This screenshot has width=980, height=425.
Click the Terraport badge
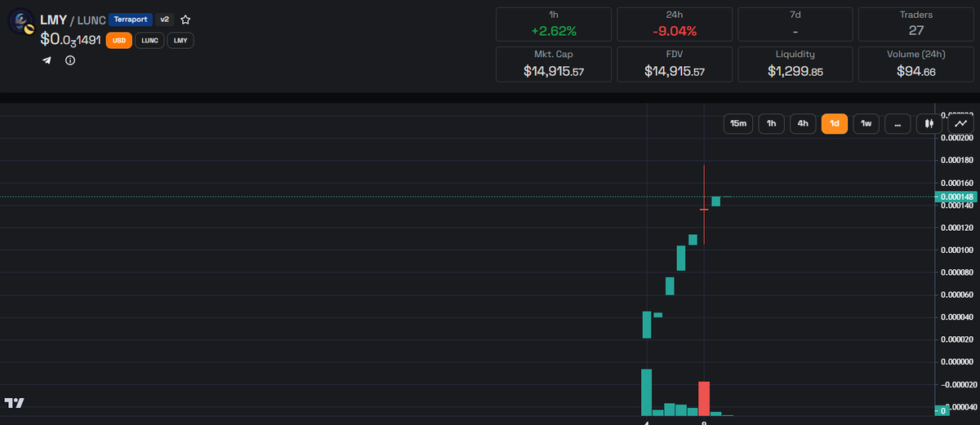(131, 19)
